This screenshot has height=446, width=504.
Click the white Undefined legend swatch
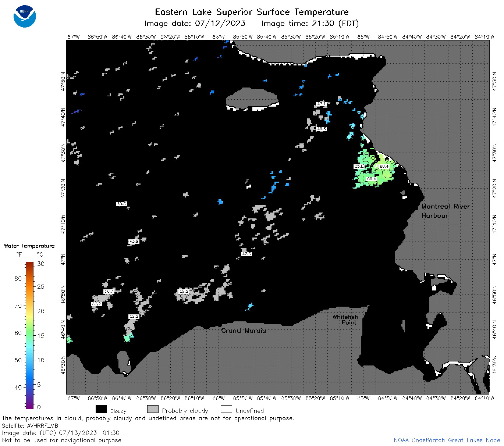(x=226, y=409)
